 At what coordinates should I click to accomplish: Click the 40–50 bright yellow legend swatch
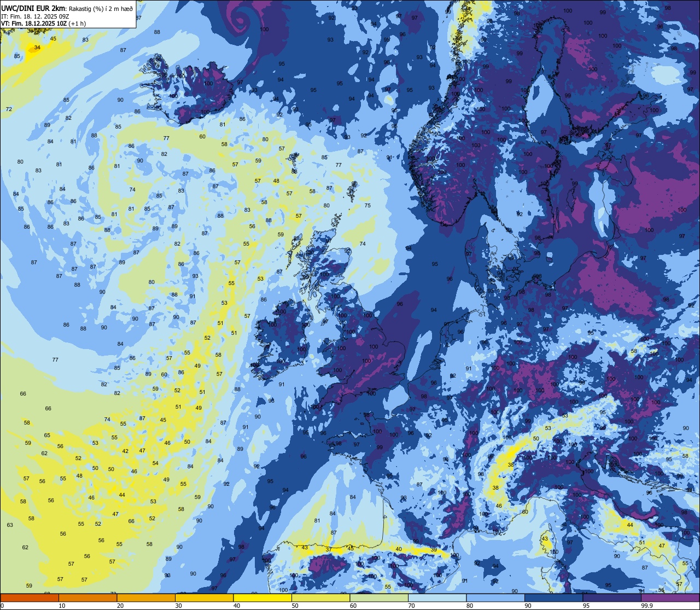tap(262, 598)
